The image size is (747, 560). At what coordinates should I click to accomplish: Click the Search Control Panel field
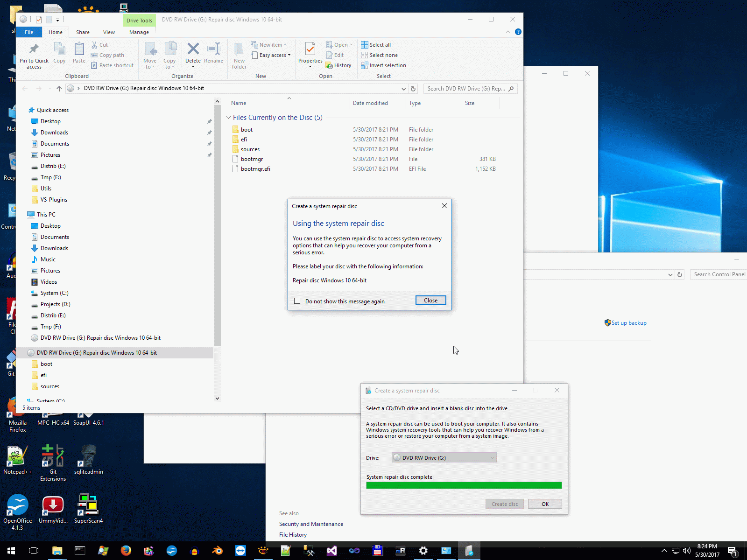[719, 274]
